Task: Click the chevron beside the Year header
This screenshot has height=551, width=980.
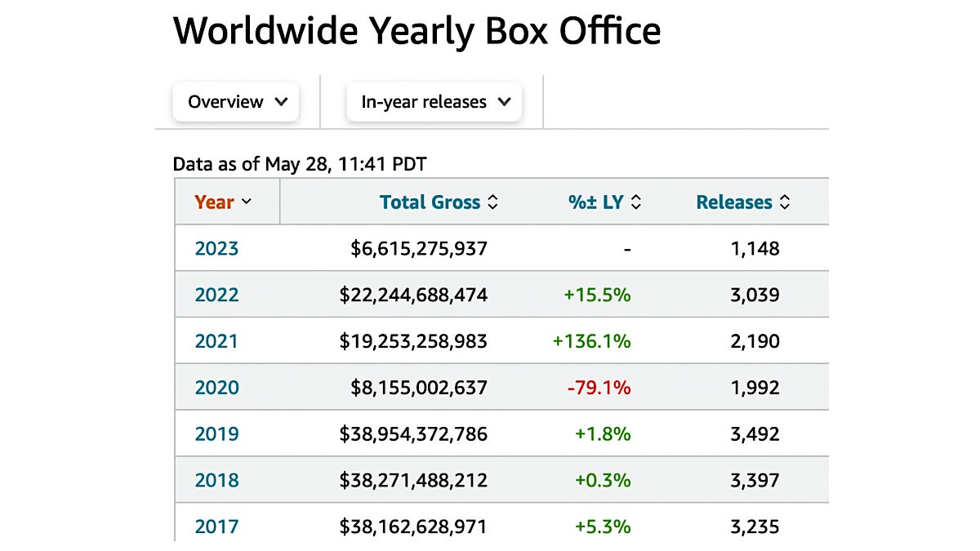Action: click(x=247, y=202)
